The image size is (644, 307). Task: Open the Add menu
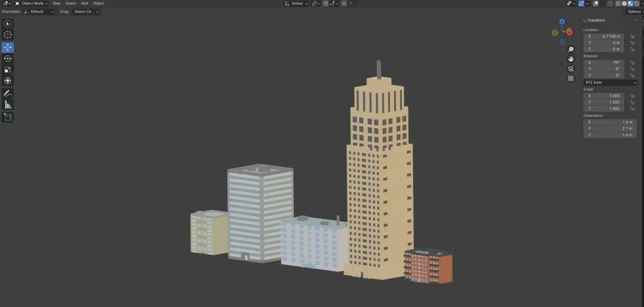(85, 3)
